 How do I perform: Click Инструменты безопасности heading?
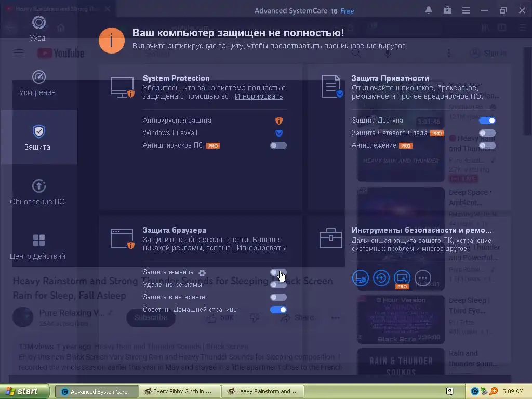pos(421,230)
